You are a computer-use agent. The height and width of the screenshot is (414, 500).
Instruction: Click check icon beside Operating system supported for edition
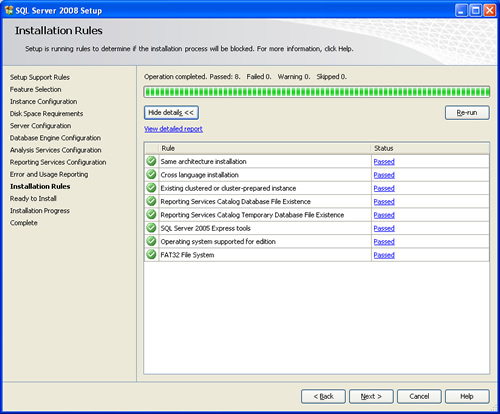(x=151, y=241)
